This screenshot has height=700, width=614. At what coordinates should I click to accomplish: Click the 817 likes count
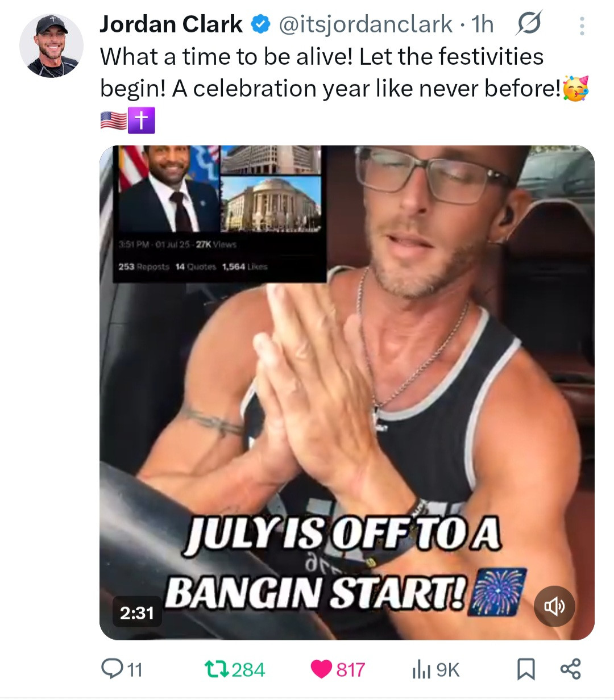350,670
